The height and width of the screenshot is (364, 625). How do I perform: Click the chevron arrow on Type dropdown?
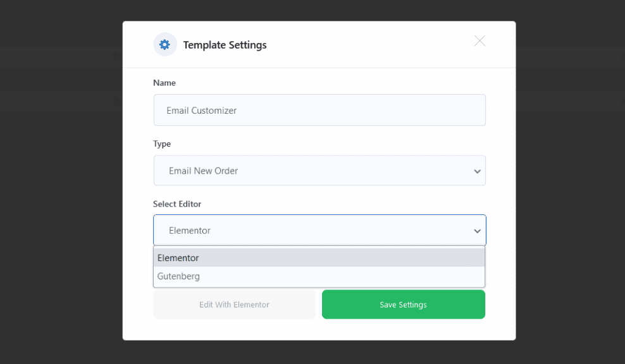(477, 171)
